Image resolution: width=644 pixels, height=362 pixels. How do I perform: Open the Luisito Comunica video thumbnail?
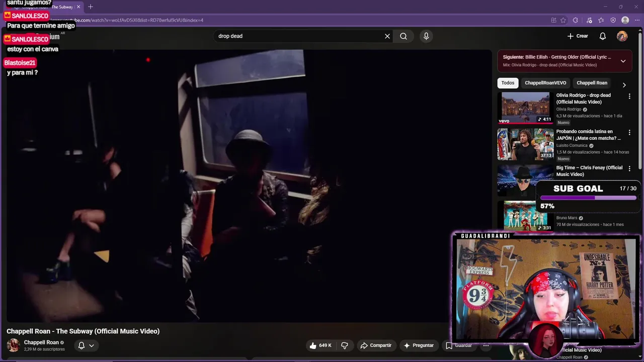tap(525, 144)
